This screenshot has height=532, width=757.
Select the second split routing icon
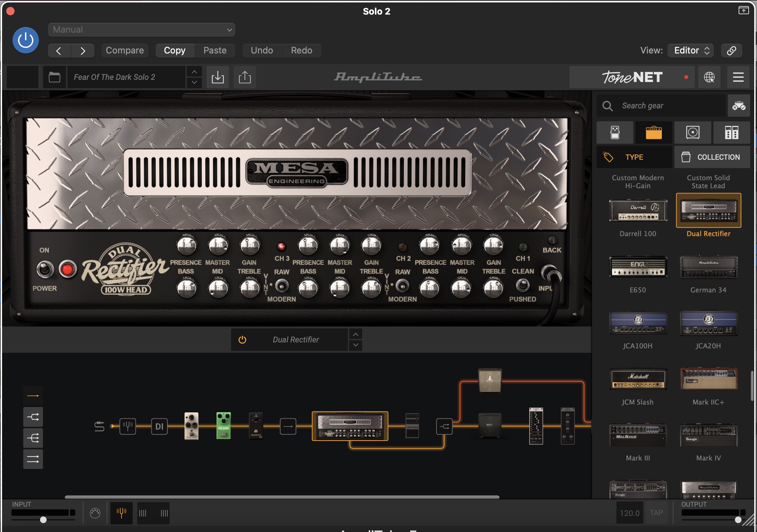tap(33, 417)
